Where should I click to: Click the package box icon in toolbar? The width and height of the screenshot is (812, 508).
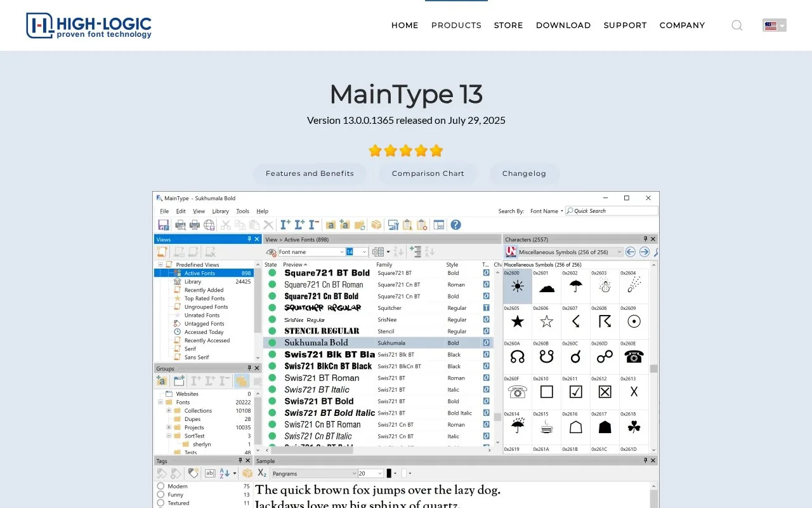(x=376, y=225)
